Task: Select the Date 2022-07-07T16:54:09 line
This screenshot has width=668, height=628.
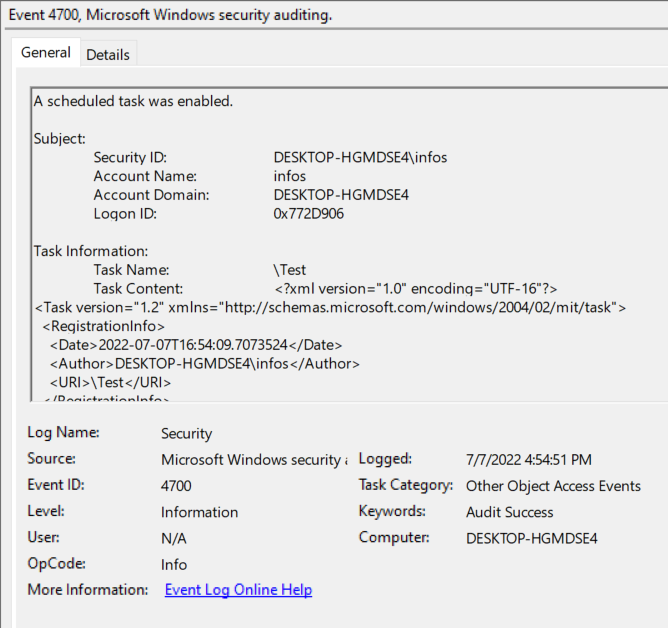Action: coord(196,345)
